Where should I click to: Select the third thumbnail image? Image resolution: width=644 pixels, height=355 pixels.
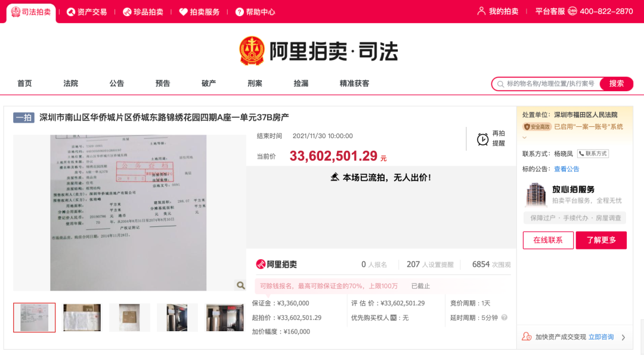129,317
